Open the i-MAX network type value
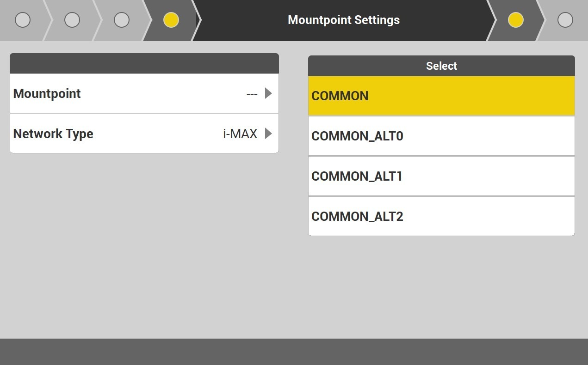This screenshot has width=588, height=365. pos(240,134)
